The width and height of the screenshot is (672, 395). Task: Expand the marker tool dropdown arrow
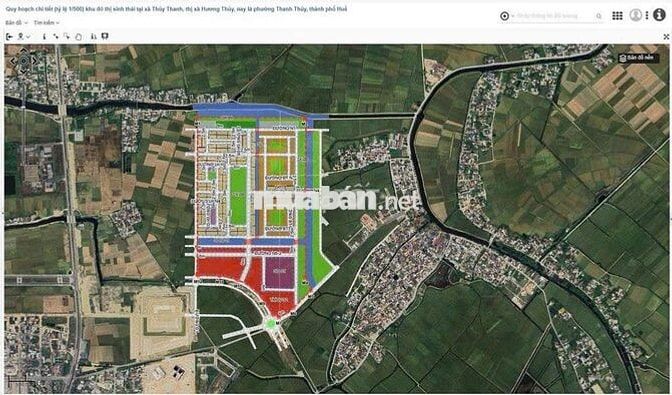click(28, 37)
